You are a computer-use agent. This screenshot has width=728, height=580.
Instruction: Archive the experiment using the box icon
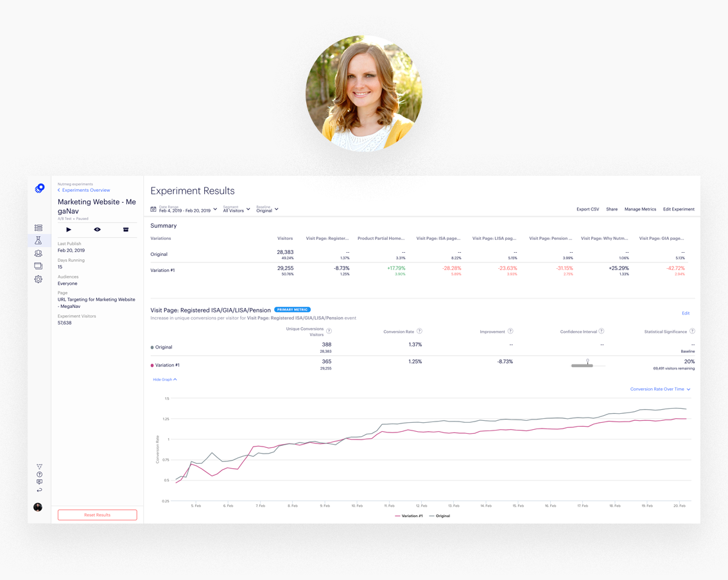125,230
